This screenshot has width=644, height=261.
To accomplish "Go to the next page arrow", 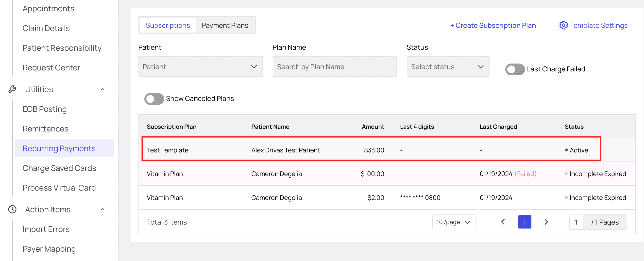I will 546,222.
